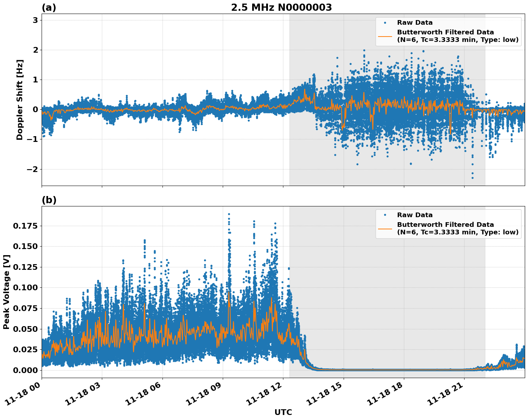Click the 0.175 tick on Peak Voltage axis

point(25,226)
